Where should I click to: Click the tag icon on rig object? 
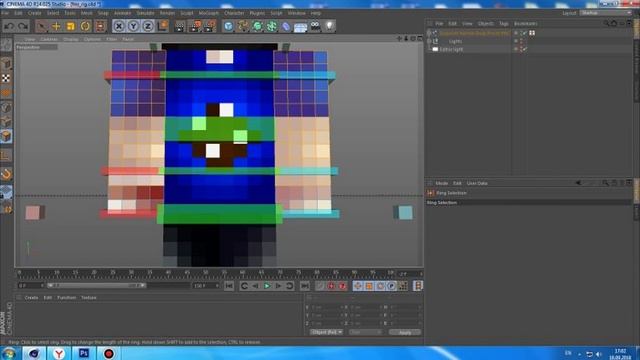[532, 33]
